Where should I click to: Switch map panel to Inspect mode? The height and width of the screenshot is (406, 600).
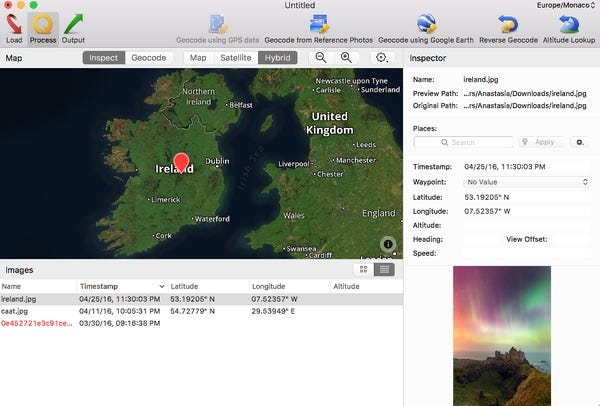[104, 58]
